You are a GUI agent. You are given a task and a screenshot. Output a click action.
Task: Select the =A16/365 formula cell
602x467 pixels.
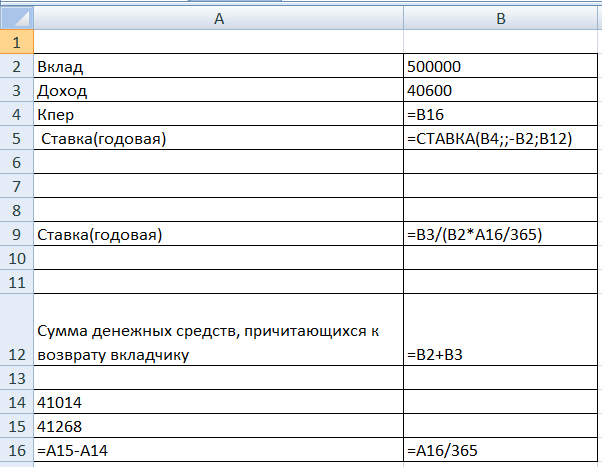pyautogui.click(x=501, y=450)
